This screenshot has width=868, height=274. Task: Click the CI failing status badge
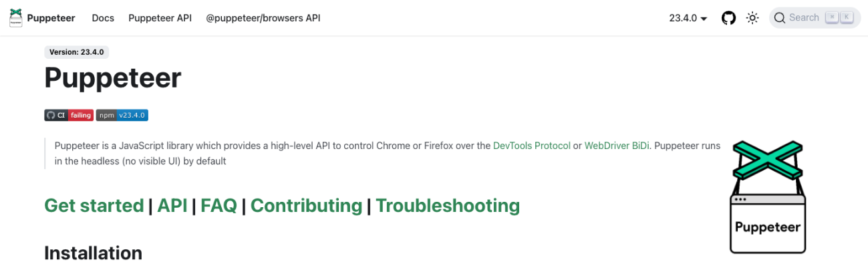coord(69,115)
